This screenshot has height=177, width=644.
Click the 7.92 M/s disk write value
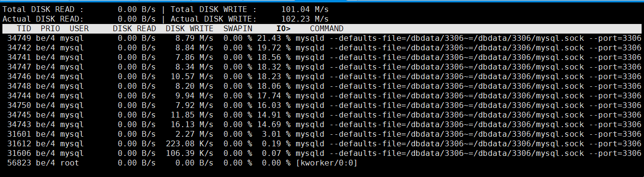195,106
